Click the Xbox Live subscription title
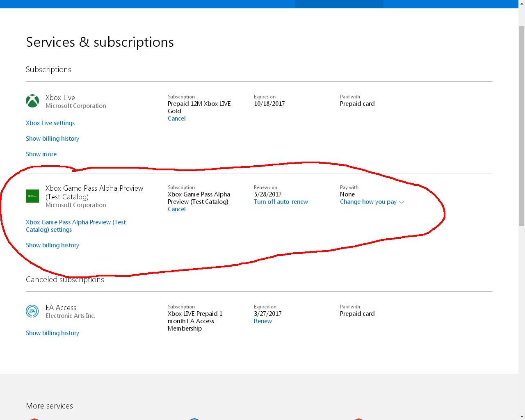 [x=60, y=98]
